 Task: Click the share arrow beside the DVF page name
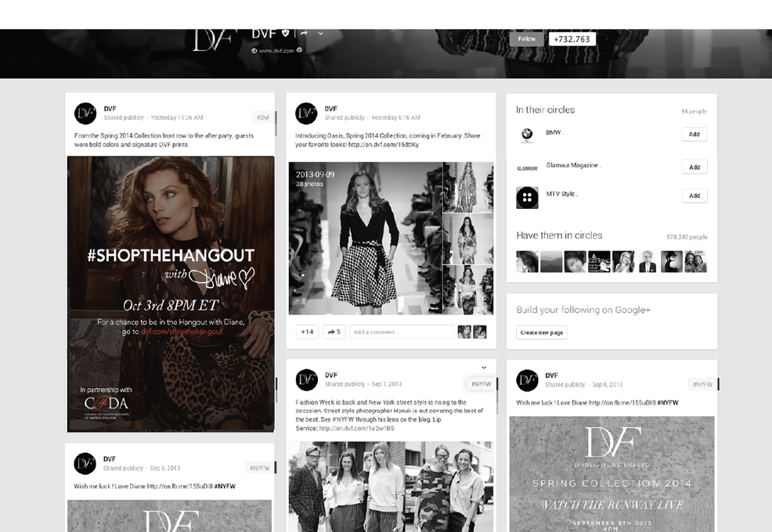(304, 34)
